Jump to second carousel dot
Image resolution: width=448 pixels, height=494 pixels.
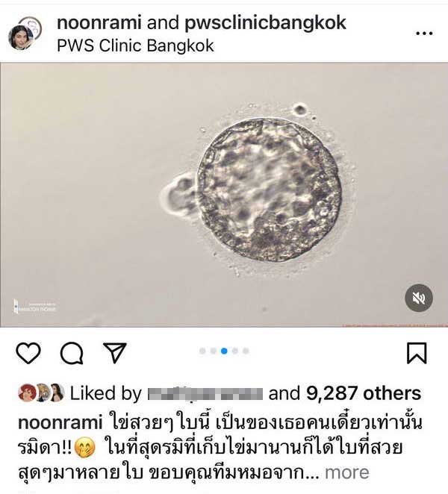(214, 351)
